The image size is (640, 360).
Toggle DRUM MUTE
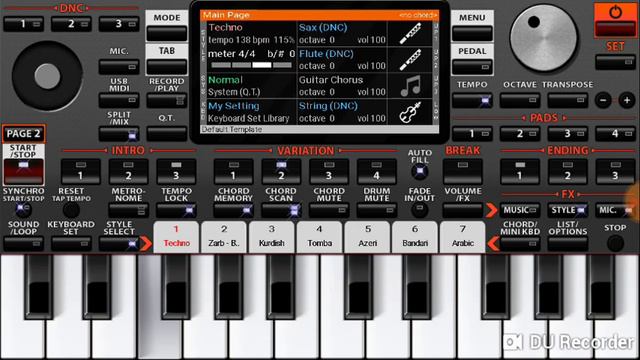(x=376, y=211)
